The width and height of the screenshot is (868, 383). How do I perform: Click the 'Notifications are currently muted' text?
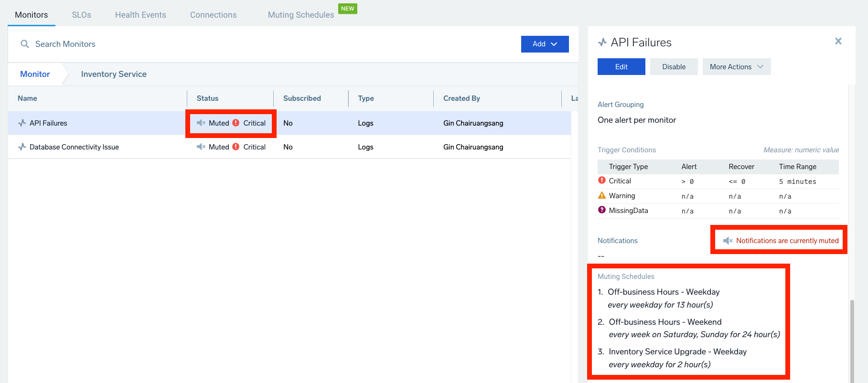click(787, 241)
